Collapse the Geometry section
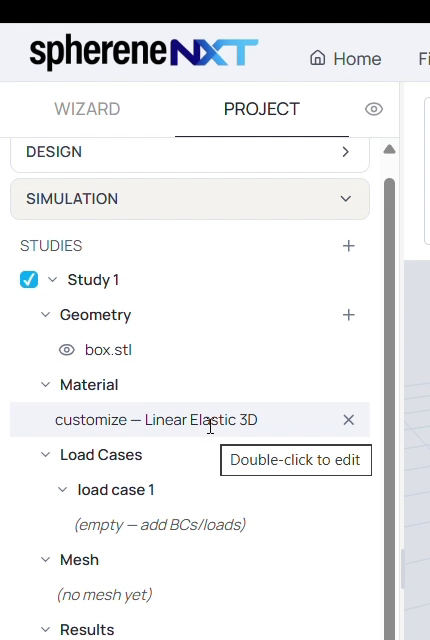Viewport: 430px width, 640px height. pos(45,315)
